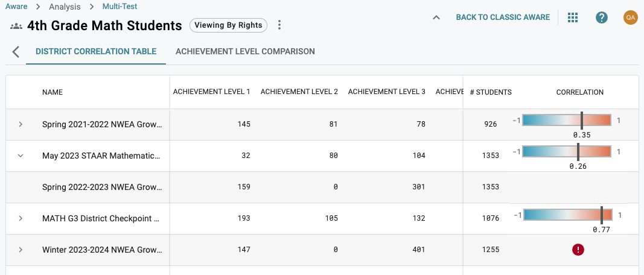Switch to District Correlation Table tab
644x275 pixels.
[x=96, y=52]
